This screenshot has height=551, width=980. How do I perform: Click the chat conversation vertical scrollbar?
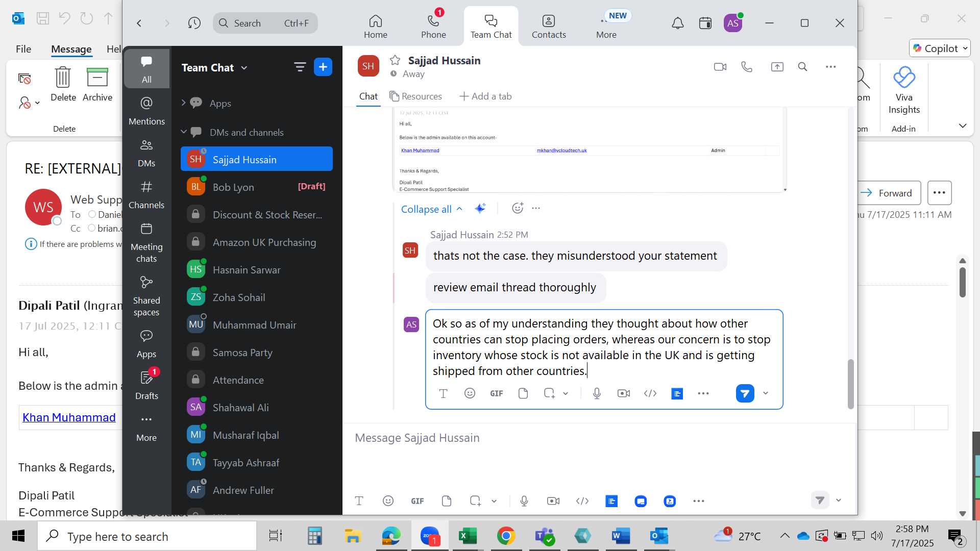(850, 384)
